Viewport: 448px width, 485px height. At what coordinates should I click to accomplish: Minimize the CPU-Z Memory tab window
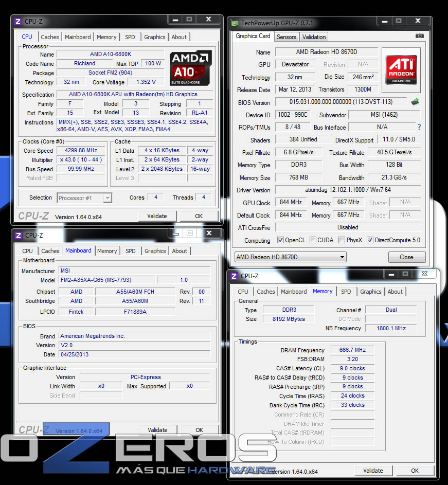pyautogui.click(x=391, y=274)
